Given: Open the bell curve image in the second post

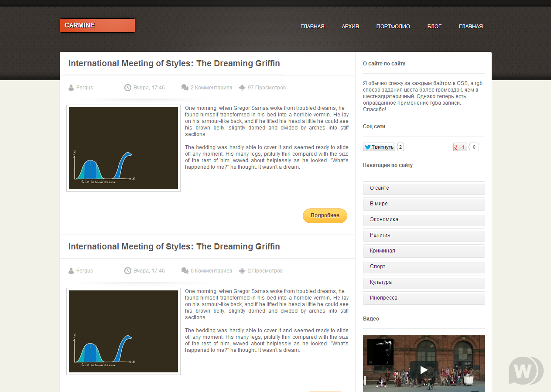Looking at the screenshot, I should tap(123, 331).
